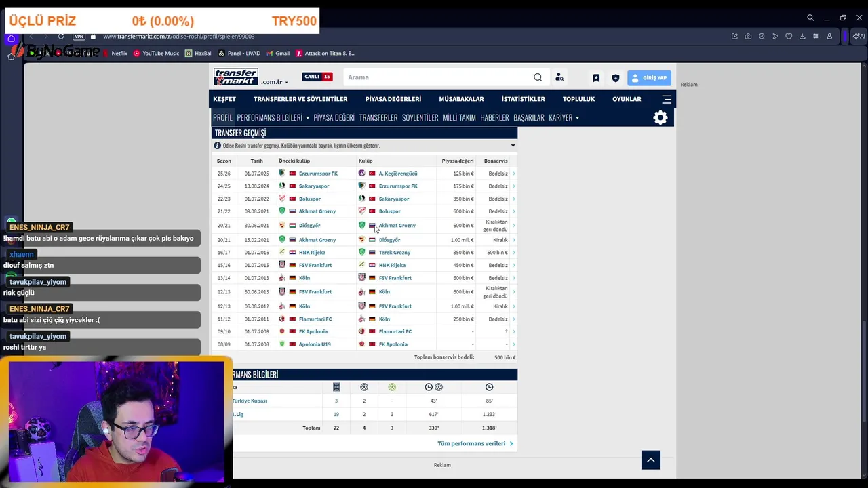Open the HNK Rijeka link in 15/16 row

(x=392, y=265)
